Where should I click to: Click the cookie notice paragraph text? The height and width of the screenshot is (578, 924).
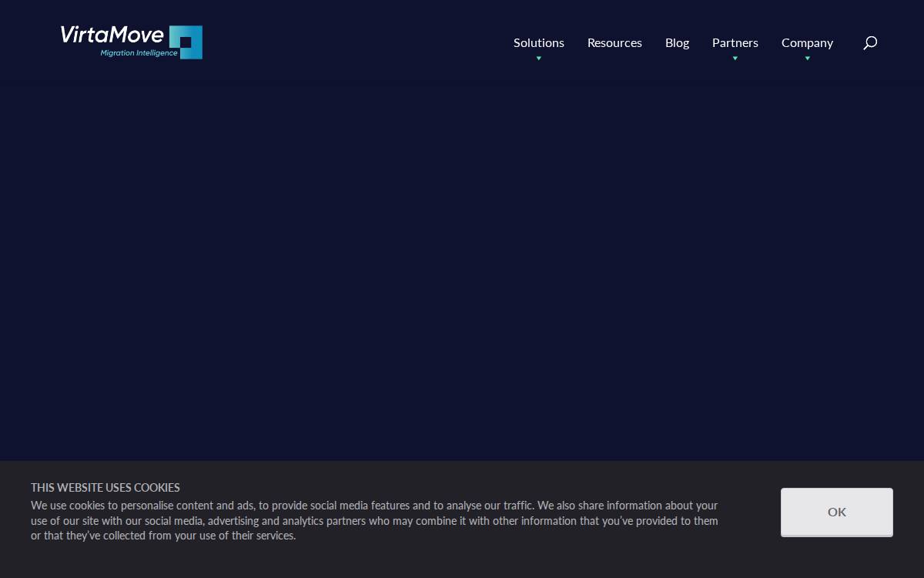tap(374, 520)
